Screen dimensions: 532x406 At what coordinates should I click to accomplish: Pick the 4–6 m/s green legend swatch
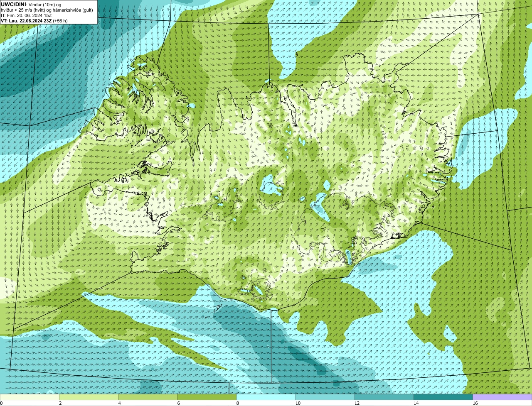click(x=148, y=397)
